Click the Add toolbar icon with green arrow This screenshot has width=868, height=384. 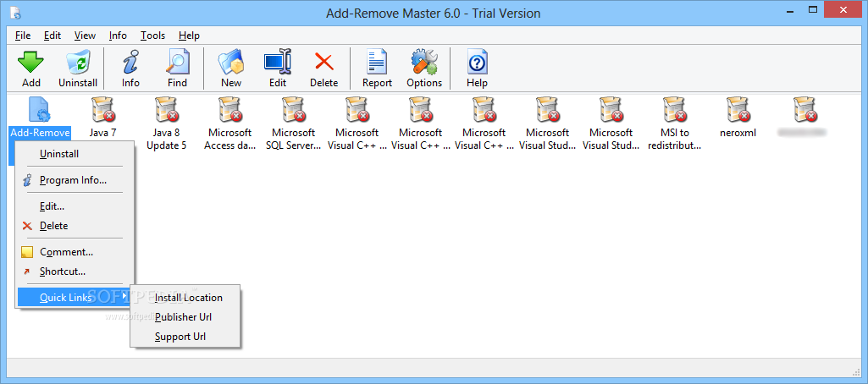(31, 69)
